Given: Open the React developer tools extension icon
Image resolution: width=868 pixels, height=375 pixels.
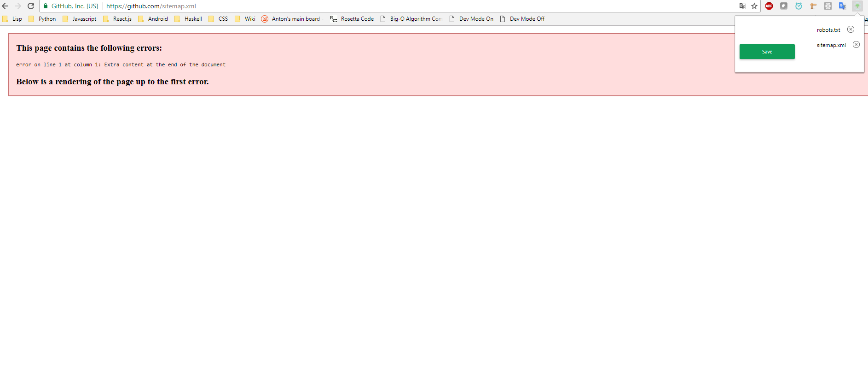Looking at the screenshot, I should pos(828,6).
